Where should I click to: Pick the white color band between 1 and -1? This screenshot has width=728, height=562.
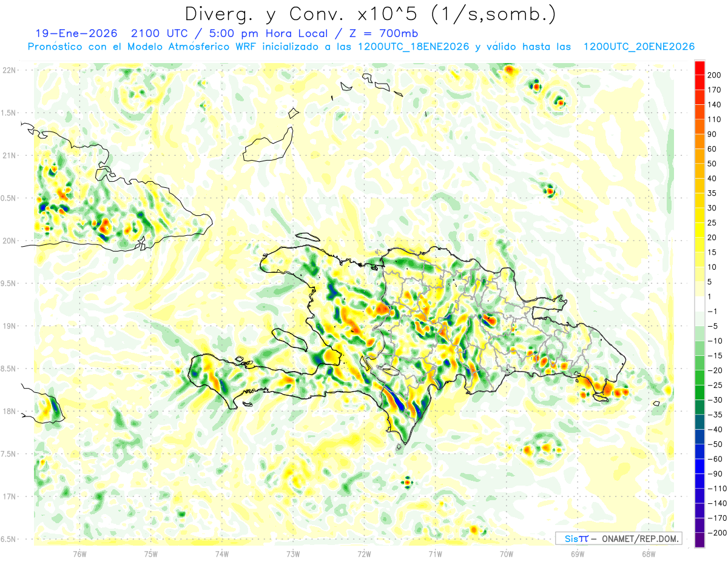[x=699, y=304]
